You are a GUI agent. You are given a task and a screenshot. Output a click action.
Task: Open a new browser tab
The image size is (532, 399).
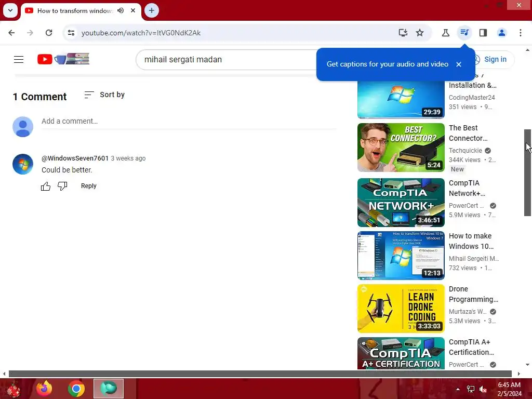(152, 10)
